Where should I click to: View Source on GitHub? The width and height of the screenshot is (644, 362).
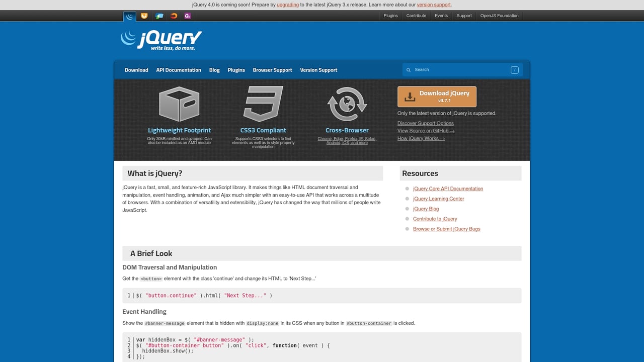coord(426,131)
